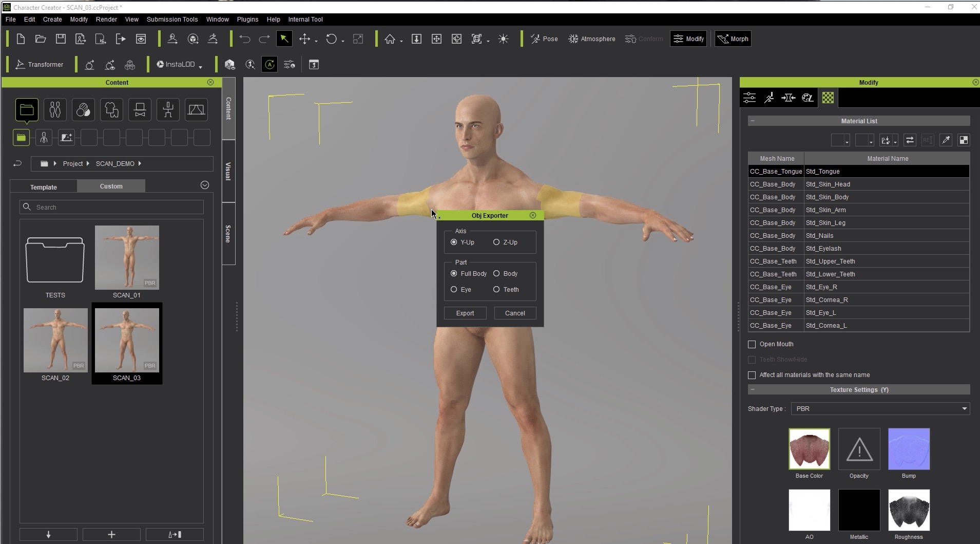Screen dimensions: 980x544
Task: Open the Submission Tools menu
Action: [172, 20]
